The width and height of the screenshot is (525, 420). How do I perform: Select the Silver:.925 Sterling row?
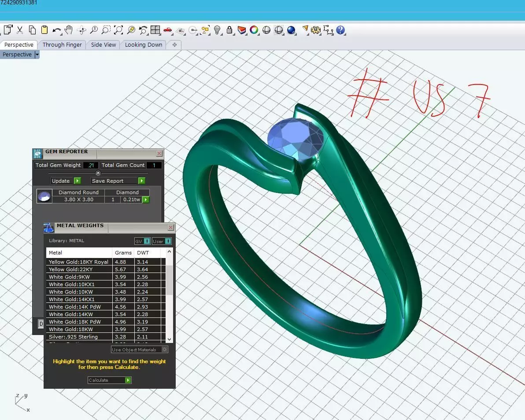[x=106, y=337]
